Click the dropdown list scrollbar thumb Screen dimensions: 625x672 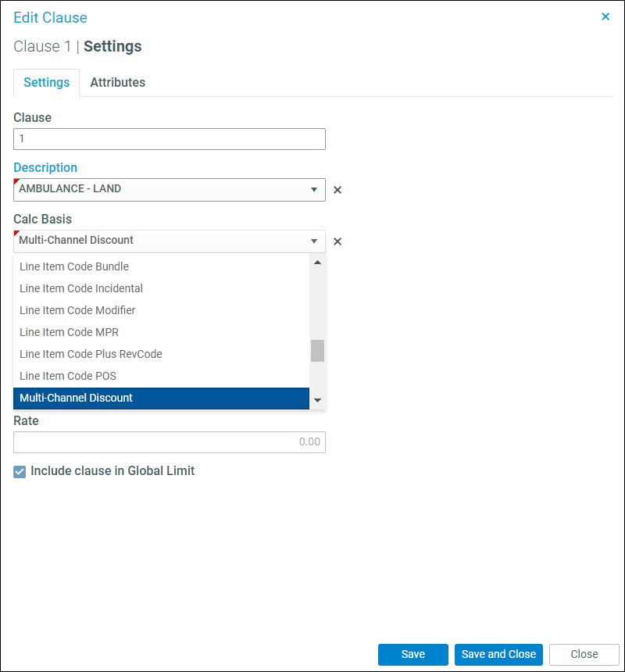point(317,351)
